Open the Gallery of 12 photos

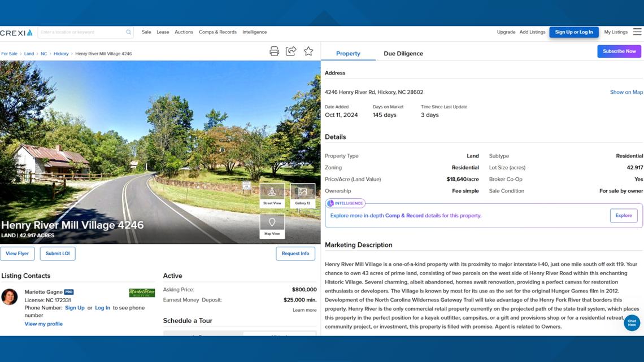(303, 196)
